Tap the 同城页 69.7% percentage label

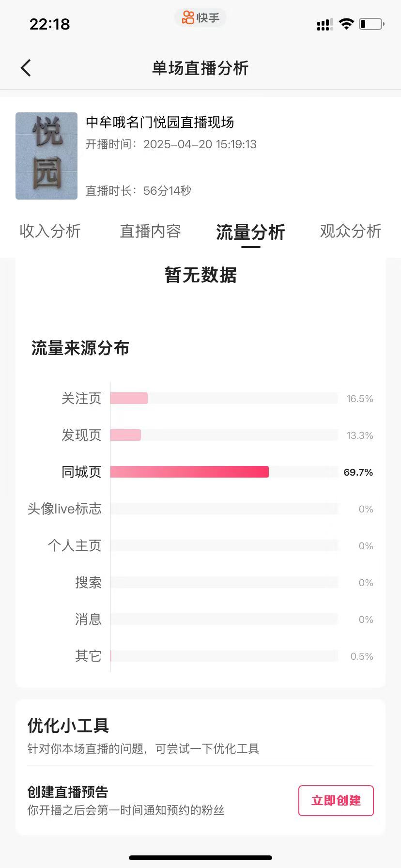point(358,472)
